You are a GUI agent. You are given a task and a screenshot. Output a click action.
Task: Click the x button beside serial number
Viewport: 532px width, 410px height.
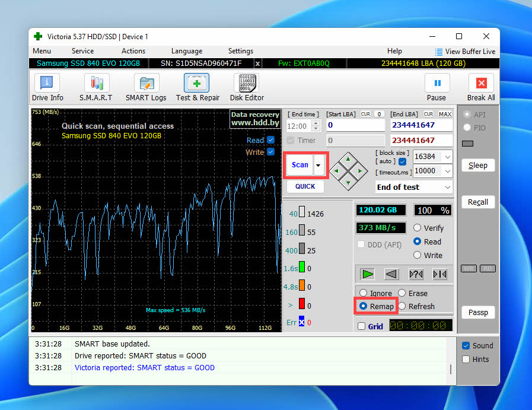pyautogui.click(x=257, y=63)
